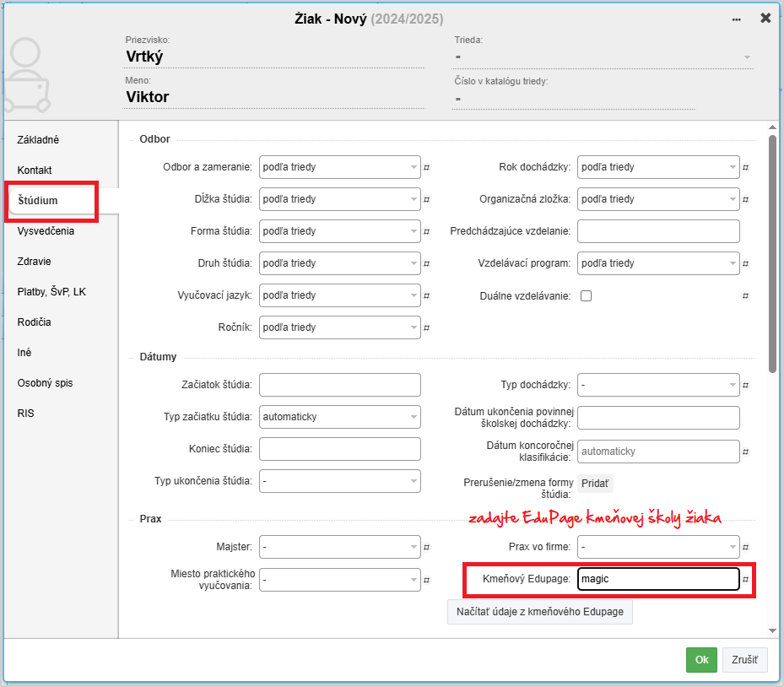Click the student avatar placeholder icon
The image size is (784, 687).
coord(25,76)
